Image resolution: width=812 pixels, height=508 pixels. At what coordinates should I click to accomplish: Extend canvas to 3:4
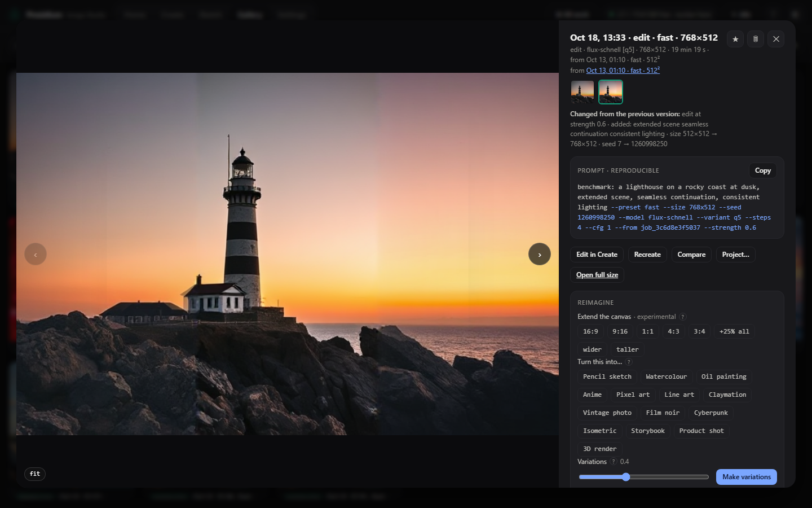(700, 331)
